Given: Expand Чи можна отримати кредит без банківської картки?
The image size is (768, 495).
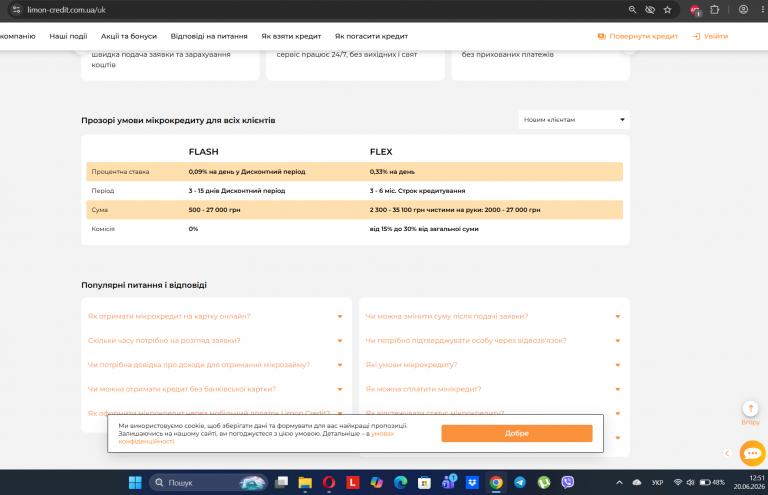Looking at the screenshot, I should (215, 389).
